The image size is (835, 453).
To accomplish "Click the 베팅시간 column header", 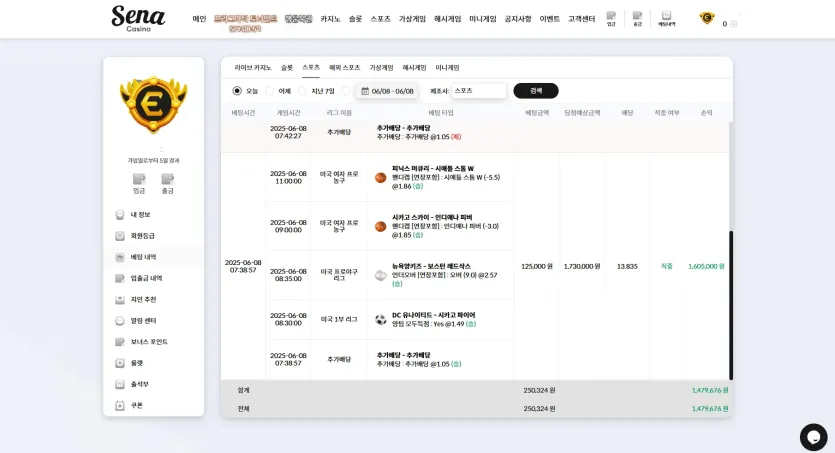I will point(243,113).
